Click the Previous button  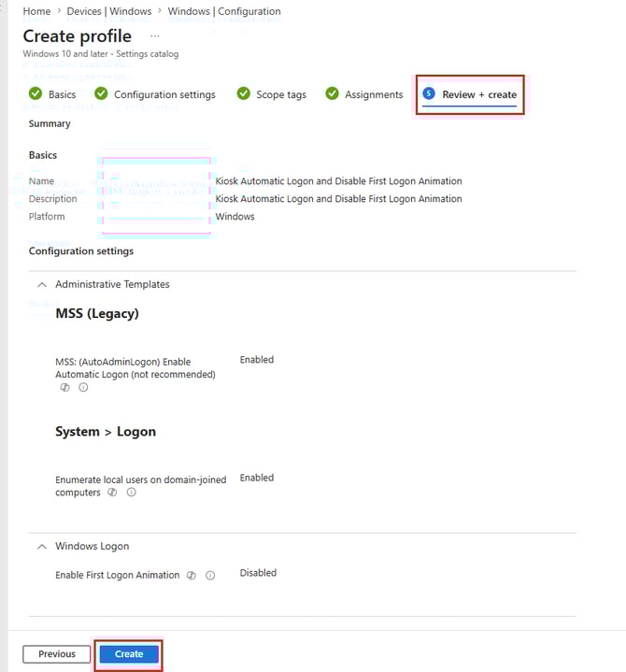57,654
